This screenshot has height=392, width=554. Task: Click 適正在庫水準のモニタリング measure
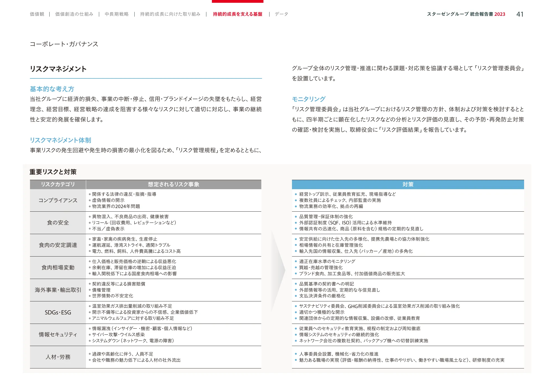pyautogui.click(x=327, y=262)
